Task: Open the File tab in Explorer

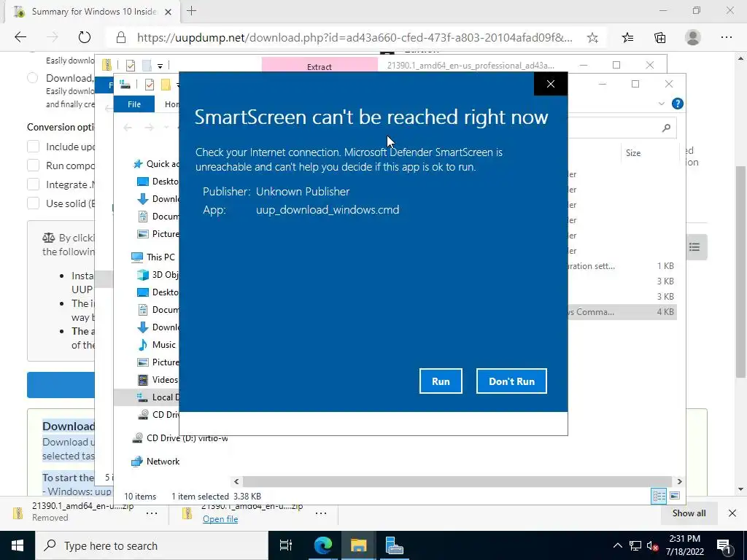Action: tap(134, 104)
